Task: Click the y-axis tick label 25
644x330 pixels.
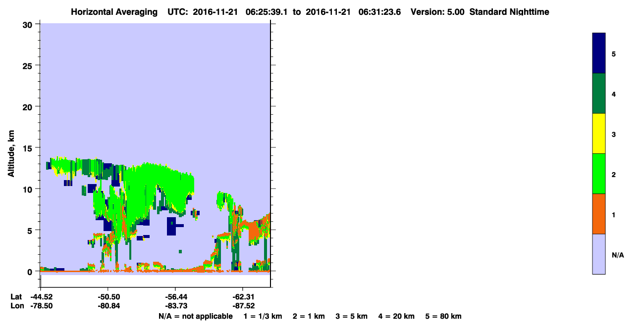Action: [x=28, y=65]
